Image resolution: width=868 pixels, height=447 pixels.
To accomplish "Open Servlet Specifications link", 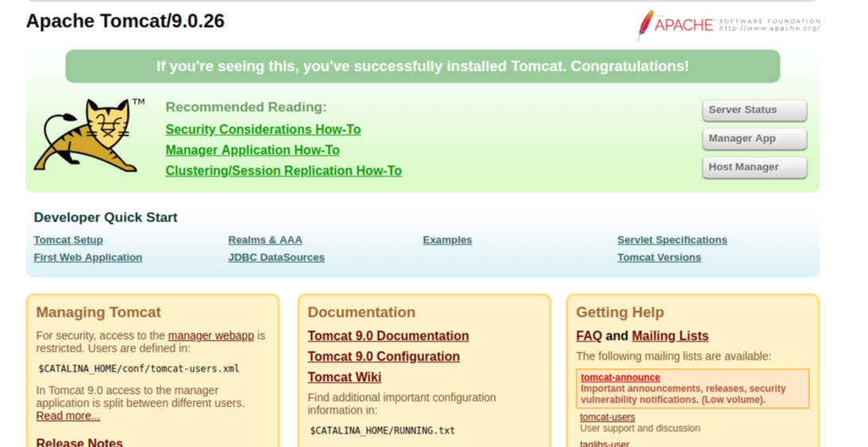I will (x=672, y=240).
